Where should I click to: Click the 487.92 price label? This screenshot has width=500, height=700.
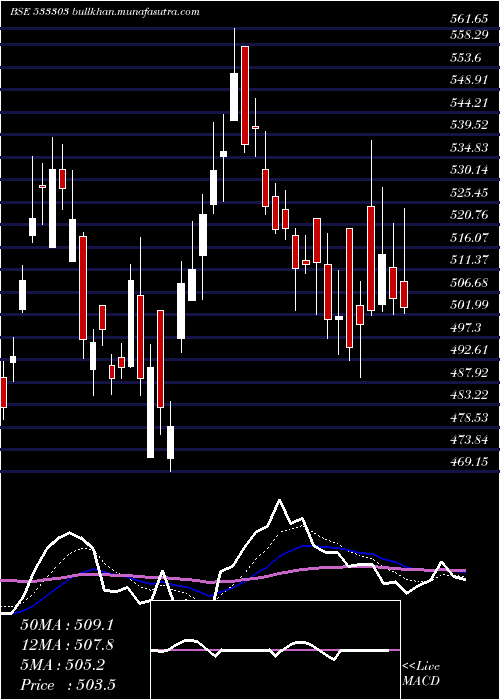pyautogui.click(x=469, y=373)
